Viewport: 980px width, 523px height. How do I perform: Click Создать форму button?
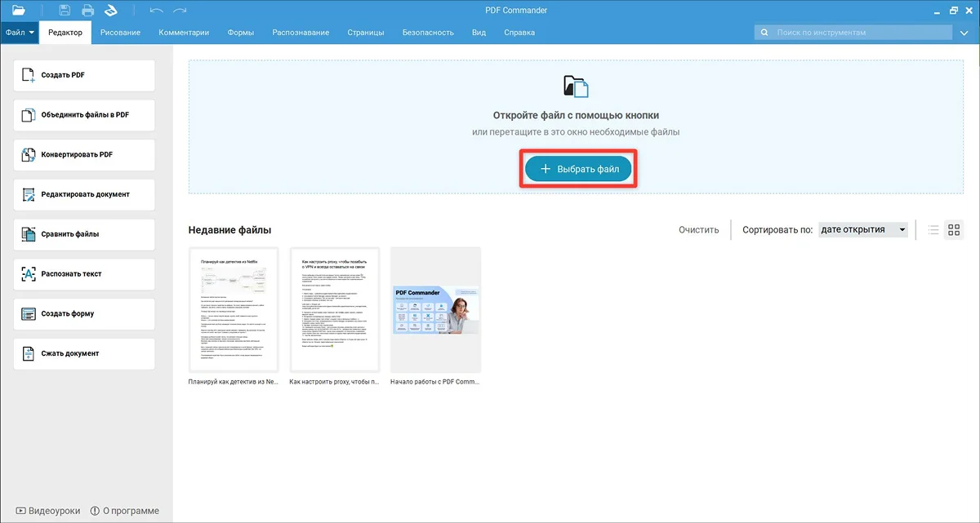(84, 314)
